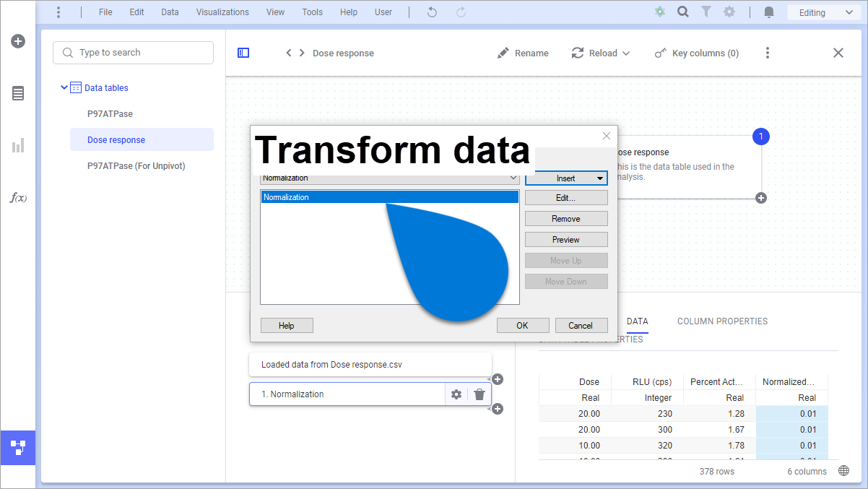868x489 pixels.
Task: Click the search magnifier in top bar
Action: [x=683, y=12]
